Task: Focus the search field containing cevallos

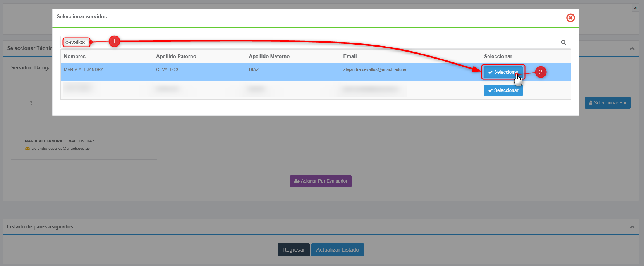Action: [x=310, y=42]
